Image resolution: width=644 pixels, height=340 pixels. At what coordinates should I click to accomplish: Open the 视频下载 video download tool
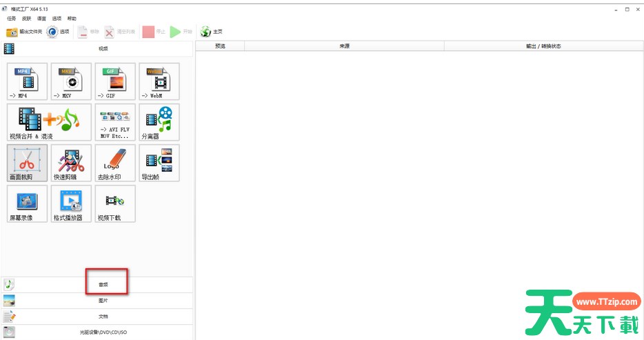tap(115, 203)
